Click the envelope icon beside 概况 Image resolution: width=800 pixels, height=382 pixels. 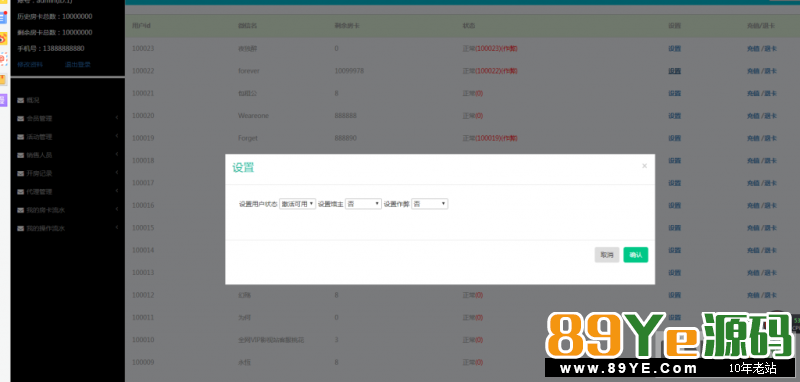20,100
